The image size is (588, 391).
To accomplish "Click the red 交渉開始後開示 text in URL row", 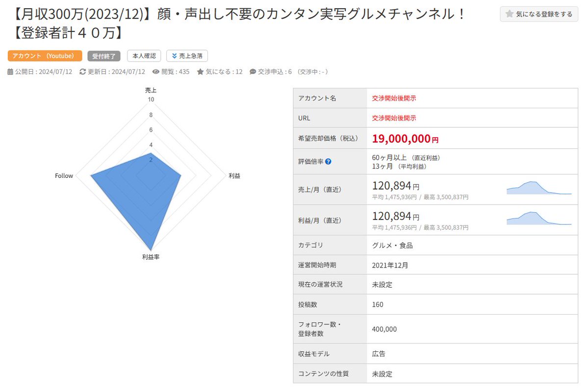I will (x=394, y=118).
